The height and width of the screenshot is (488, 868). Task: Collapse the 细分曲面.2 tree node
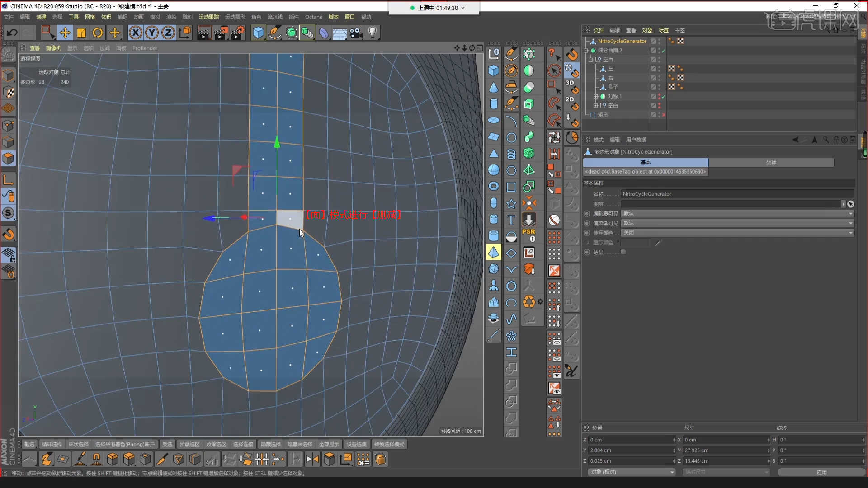click(586, 51)
